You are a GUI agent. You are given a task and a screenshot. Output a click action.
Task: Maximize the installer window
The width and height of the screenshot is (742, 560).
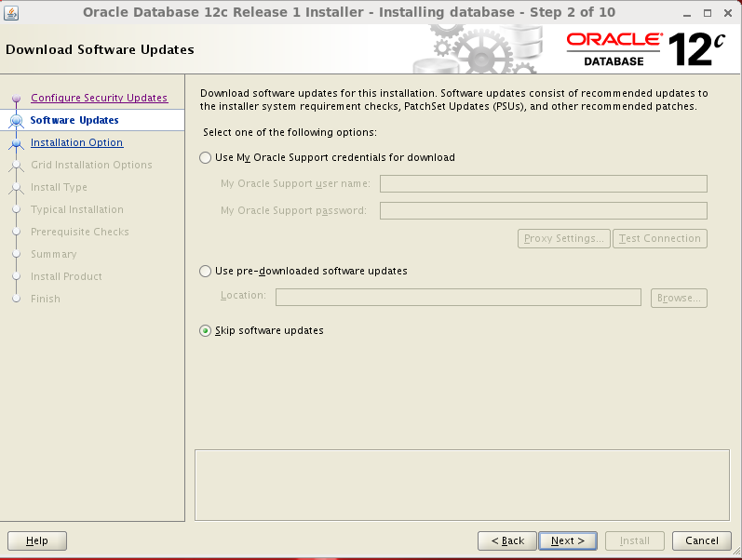[708, 13]
